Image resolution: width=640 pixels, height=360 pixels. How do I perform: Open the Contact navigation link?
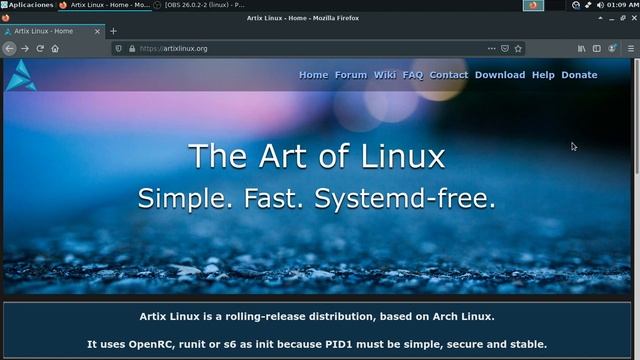point(449,75)
